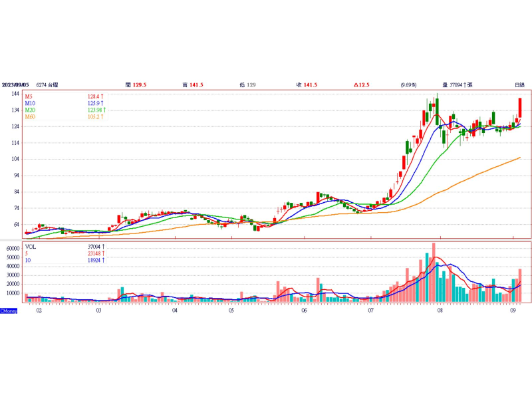Click the 5-day volume average legend entry
Screen dimensions: 532x399
27,253
